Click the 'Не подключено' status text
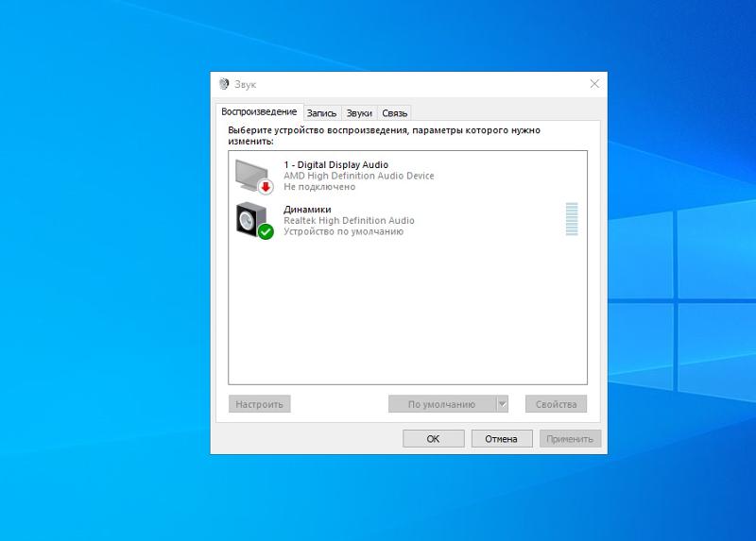756x541 pixels. pyautogui.click(x=319, y=187)
